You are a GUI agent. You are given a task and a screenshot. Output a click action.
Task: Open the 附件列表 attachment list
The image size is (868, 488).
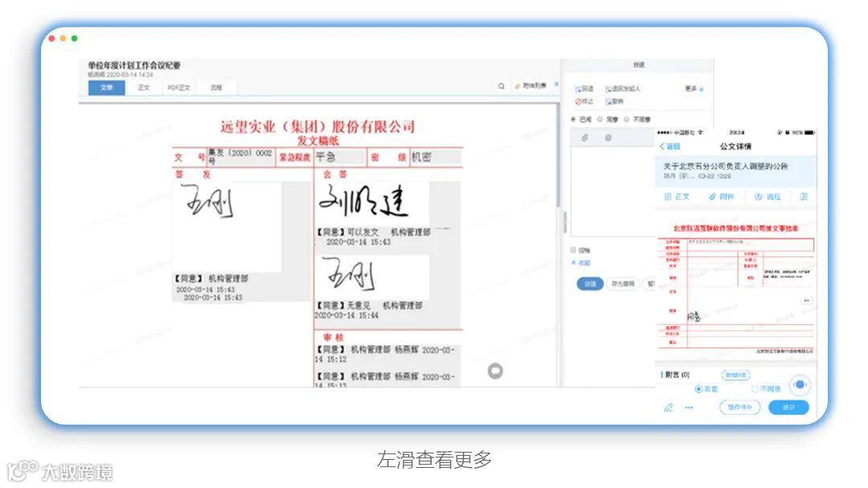(x=531, y=86)
